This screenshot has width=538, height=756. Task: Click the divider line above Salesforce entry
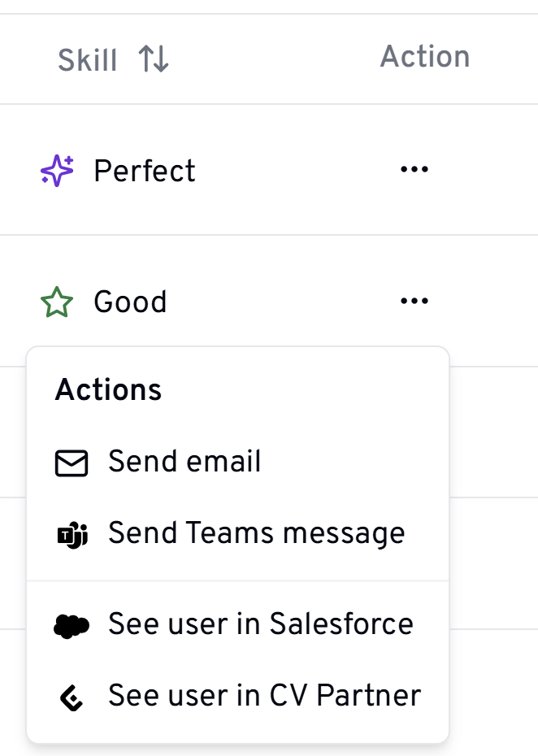237,581
